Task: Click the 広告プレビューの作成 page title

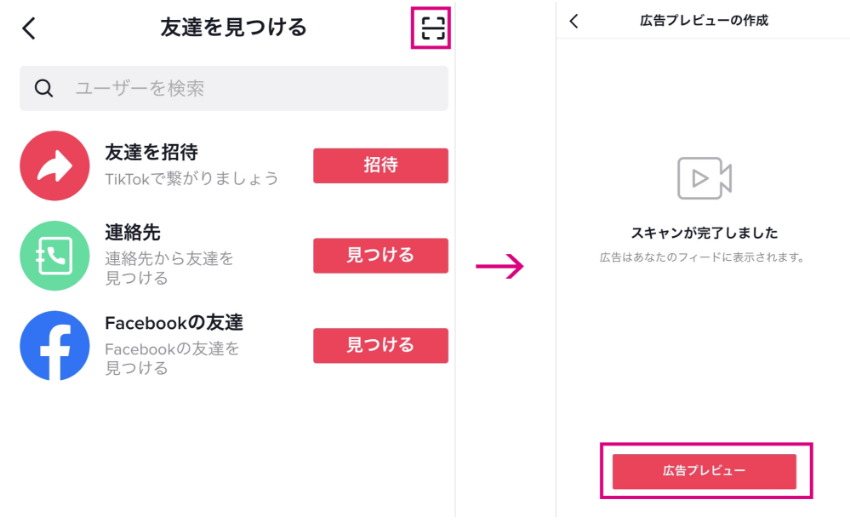Action: tap(704, 21)
